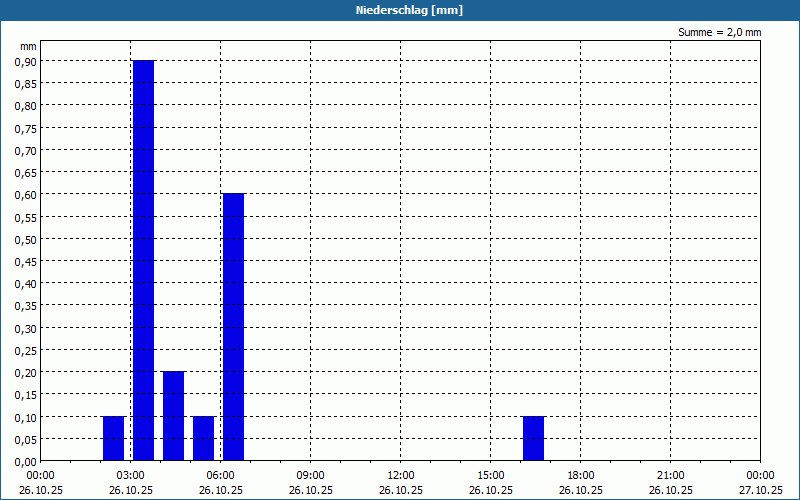Select the 0,00 y-axis value label
Viewport: 800px width, 500px height.
click(x=26, y=462)
